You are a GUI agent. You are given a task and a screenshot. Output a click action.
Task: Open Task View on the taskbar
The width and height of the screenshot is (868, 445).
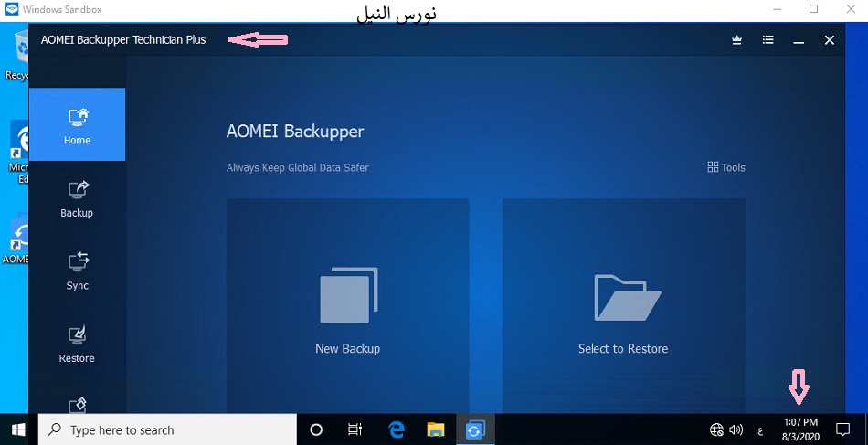tap(356, 429)
